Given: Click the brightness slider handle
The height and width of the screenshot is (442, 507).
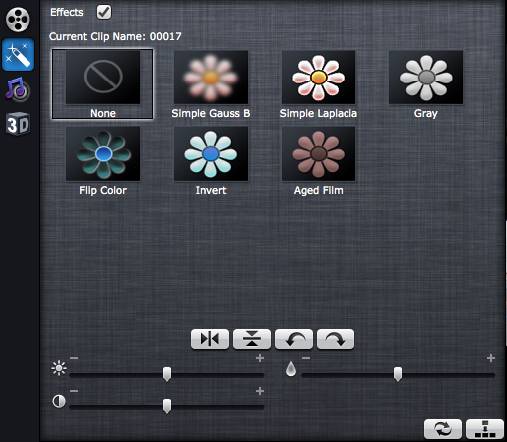Looking at the screenshot, I should 167,374.
